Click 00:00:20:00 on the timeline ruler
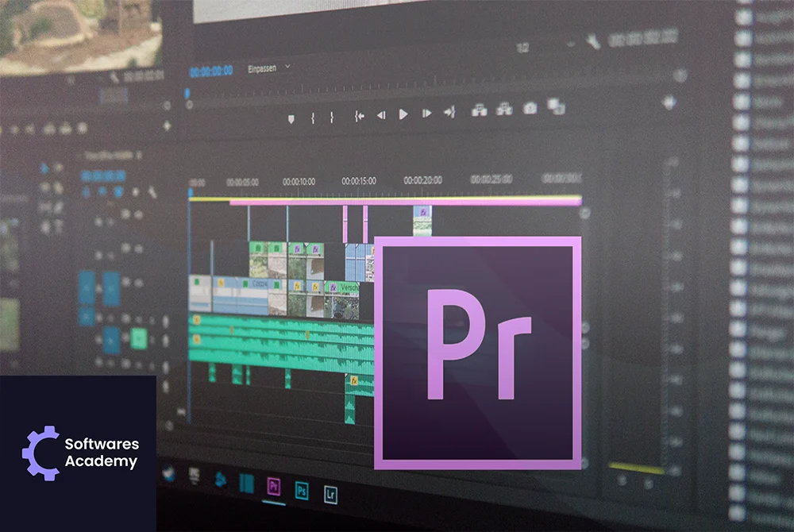 [x=423, y=179]
